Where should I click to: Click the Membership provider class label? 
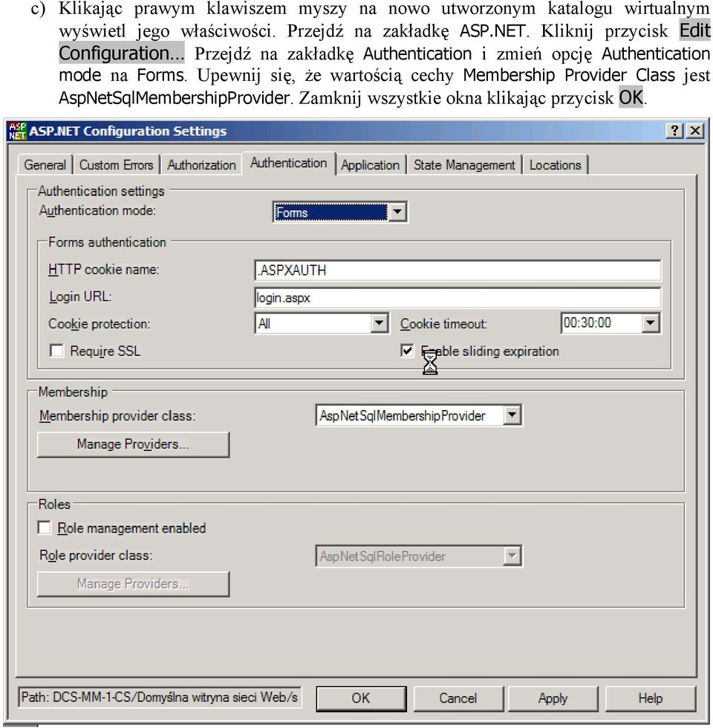(117, 415)
